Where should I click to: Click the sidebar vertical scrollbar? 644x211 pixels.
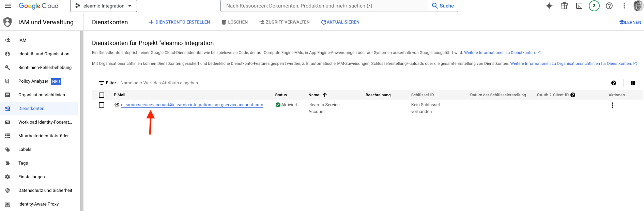(x=81, y=121)
